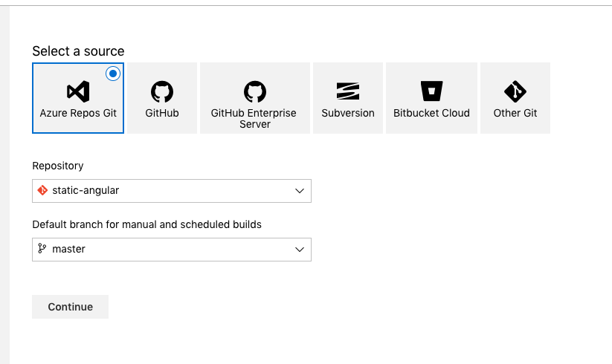Image resolution: width=612 pixels, height=364 pixels.
Task: Click the Azure Repos Git label
Action: 78,114
